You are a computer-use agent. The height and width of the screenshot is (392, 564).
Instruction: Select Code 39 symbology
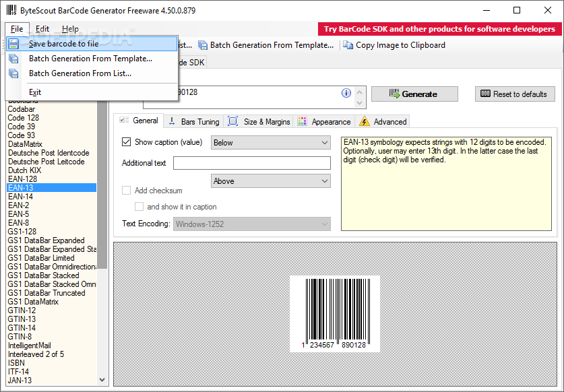pyautogui.click(x=22, y=127)
